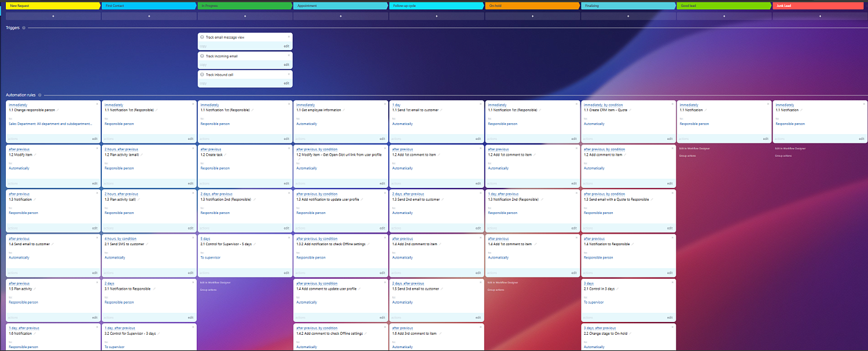Click pencil icon beside 2.1 Send SMS to customer

point(147,244)
